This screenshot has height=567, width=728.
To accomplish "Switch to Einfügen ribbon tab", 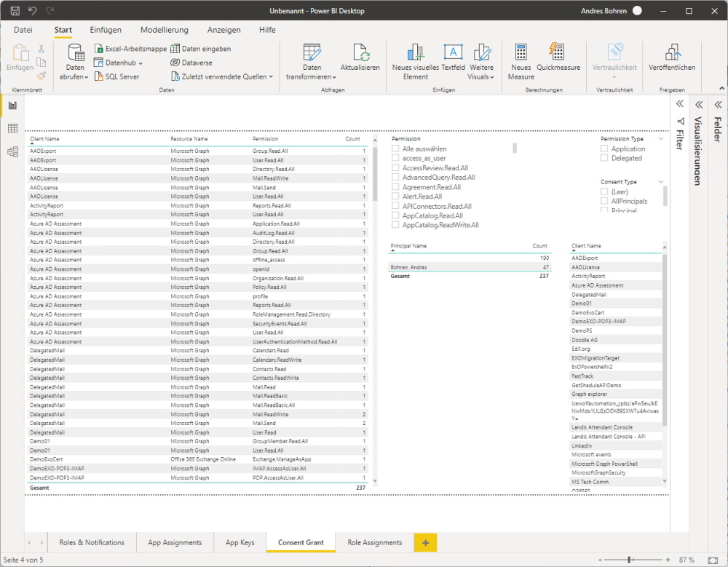I will pyautogui.click(x=106, y=30).
